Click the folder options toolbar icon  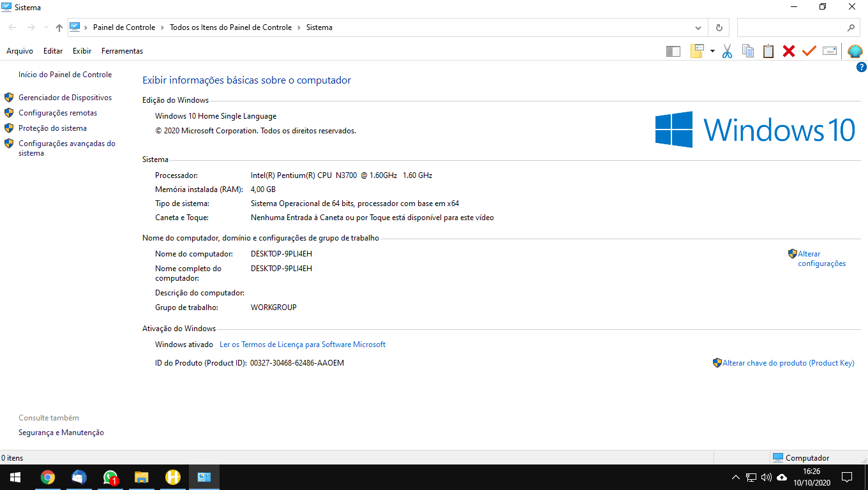click(696, 51)
